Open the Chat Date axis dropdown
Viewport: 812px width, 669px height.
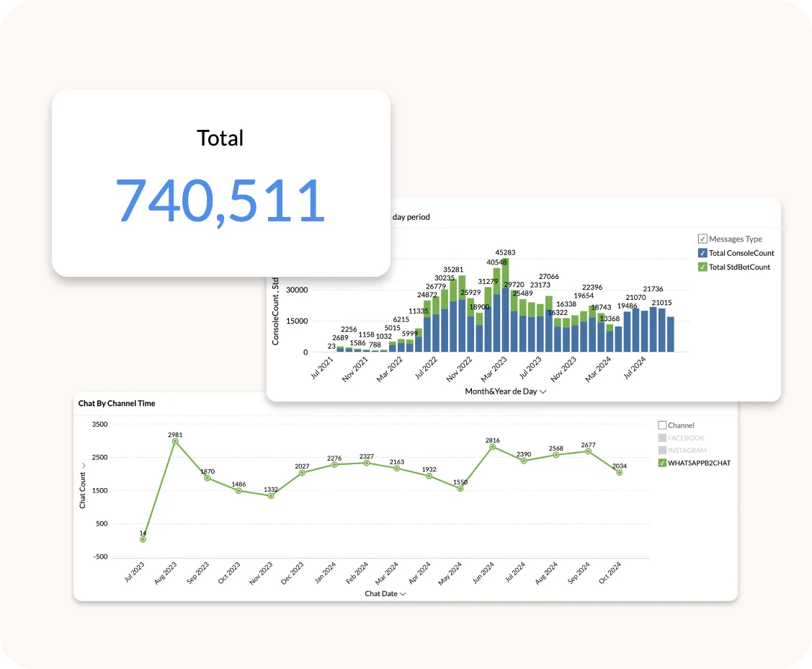coord(403,594)
